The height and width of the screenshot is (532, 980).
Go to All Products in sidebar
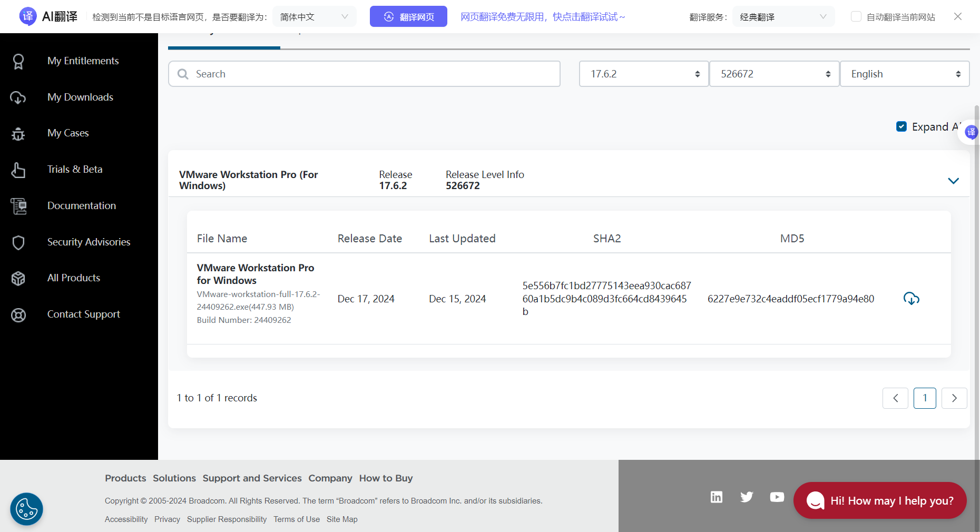74,278
